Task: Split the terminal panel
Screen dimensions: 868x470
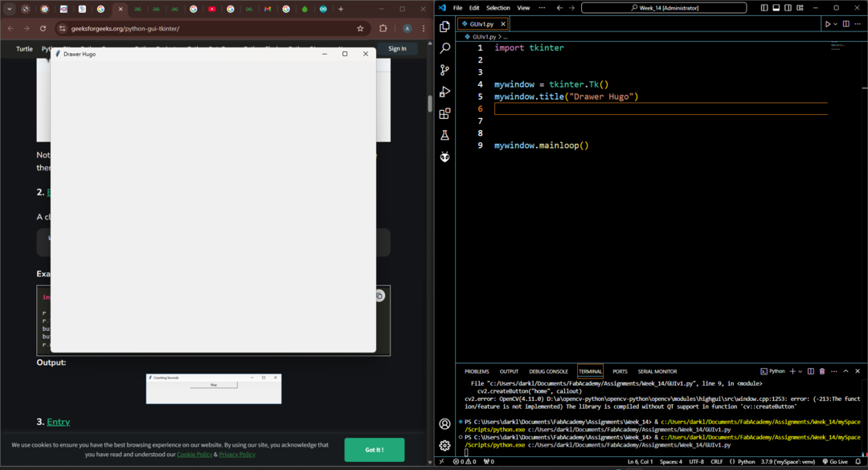Action: pyautogui.click(x=810, y=371)
